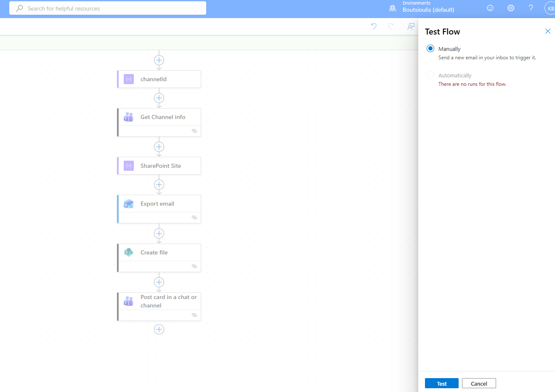Click the search for helpful resources field

pyautogui.click(x=108, y=8)
